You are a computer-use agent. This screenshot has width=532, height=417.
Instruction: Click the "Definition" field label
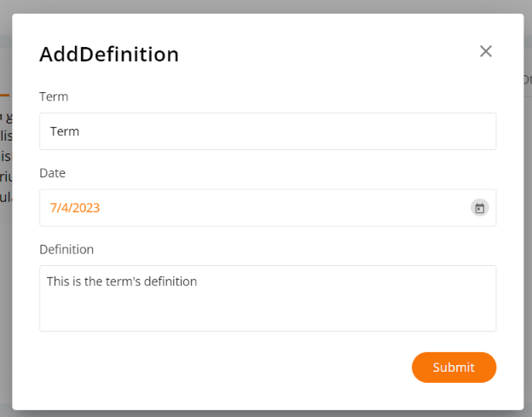(x=66, y=249)
